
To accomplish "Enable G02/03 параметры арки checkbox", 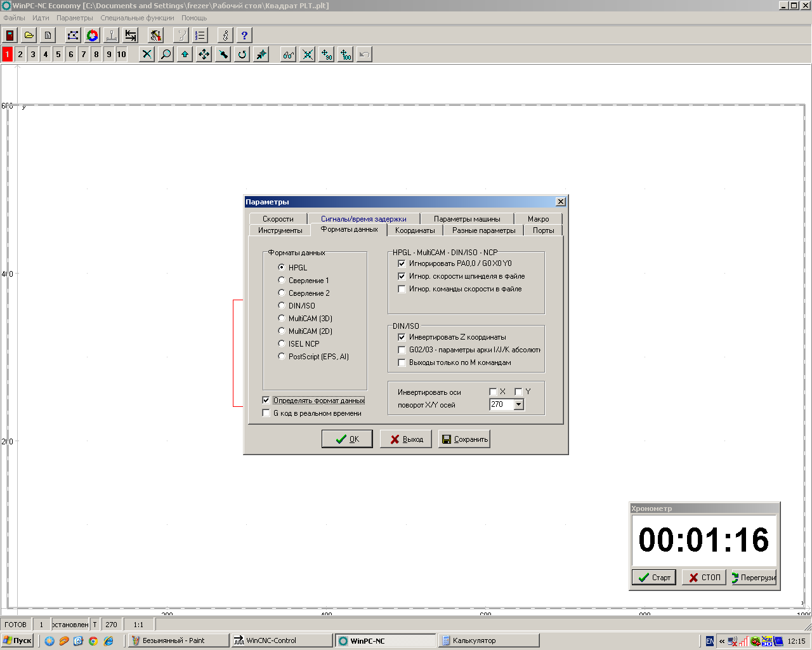I will tap(402, 350).
